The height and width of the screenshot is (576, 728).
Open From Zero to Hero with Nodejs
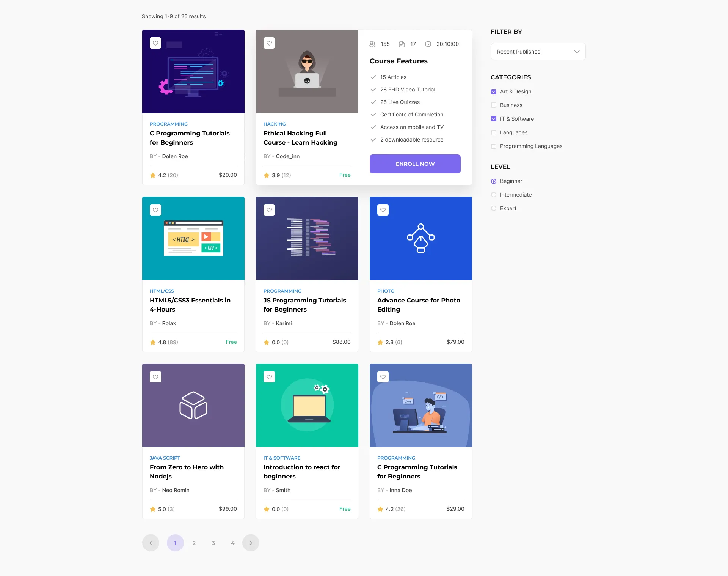pyautogui.click(x=187, y=472)
